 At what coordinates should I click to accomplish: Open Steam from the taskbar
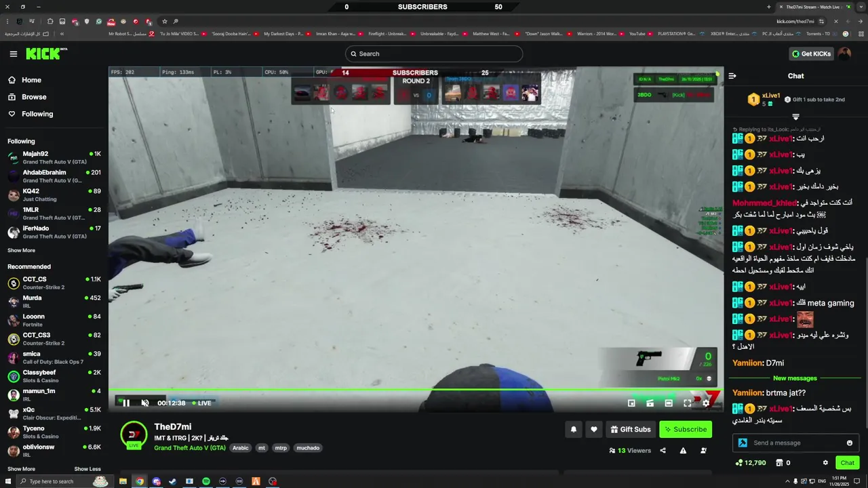172,481
